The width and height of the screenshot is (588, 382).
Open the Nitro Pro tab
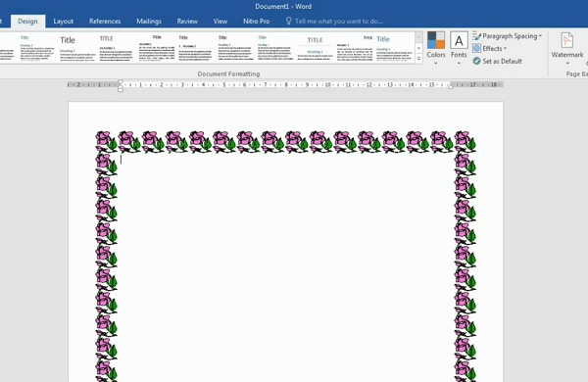click(257, 22)
